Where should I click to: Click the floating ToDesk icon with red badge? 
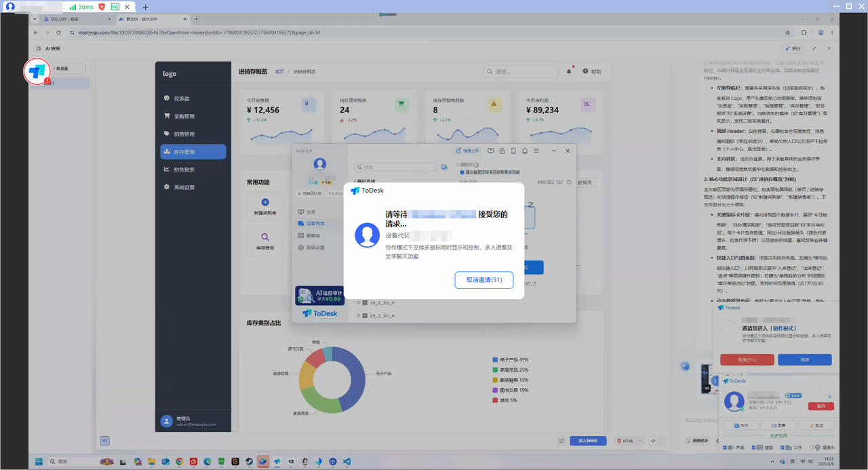tap(37, 71)
